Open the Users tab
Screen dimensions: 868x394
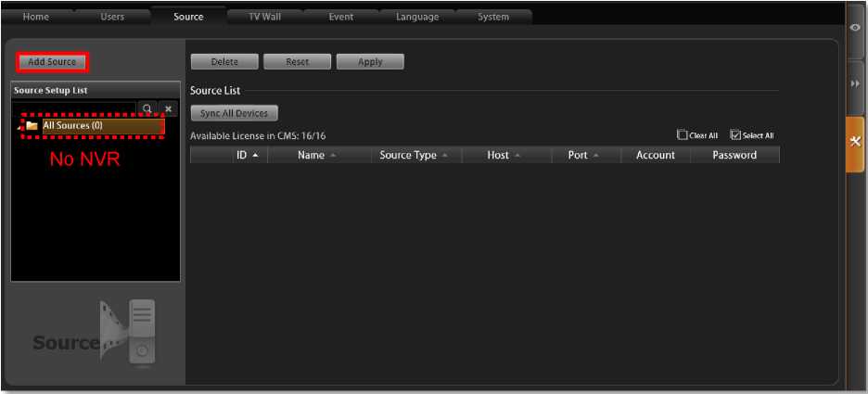click(x=111, y=17)
